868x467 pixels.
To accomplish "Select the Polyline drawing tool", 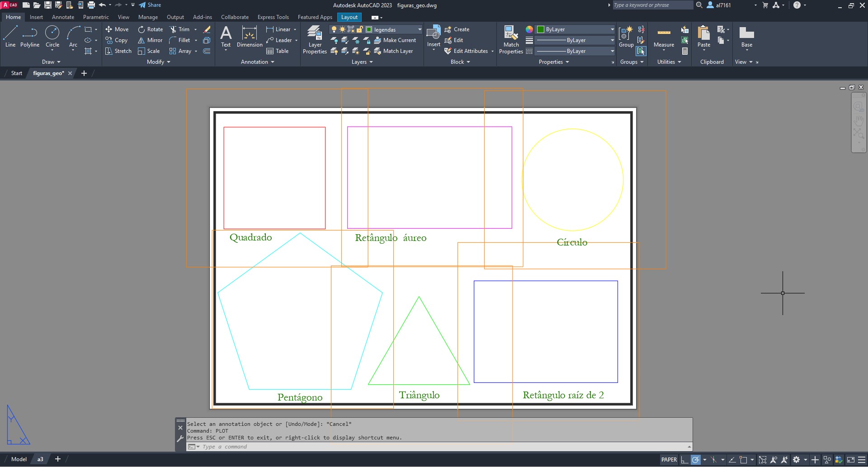I will (30, 36).
